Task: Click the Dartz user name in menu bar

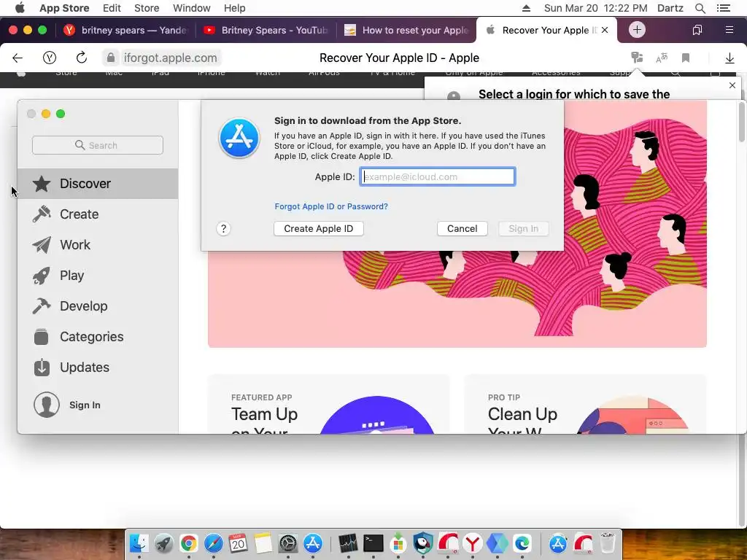Action: click(x=670, y=8)
